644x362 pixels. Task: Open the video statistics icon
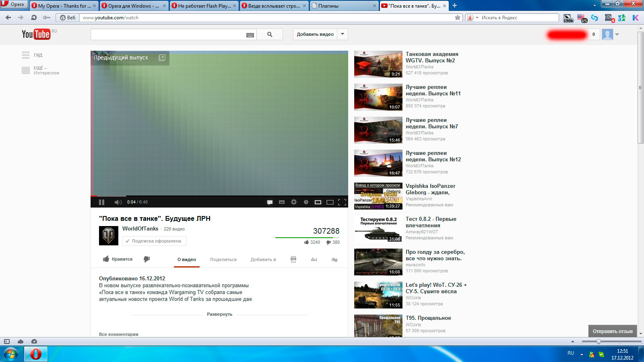tap(314, 259)
